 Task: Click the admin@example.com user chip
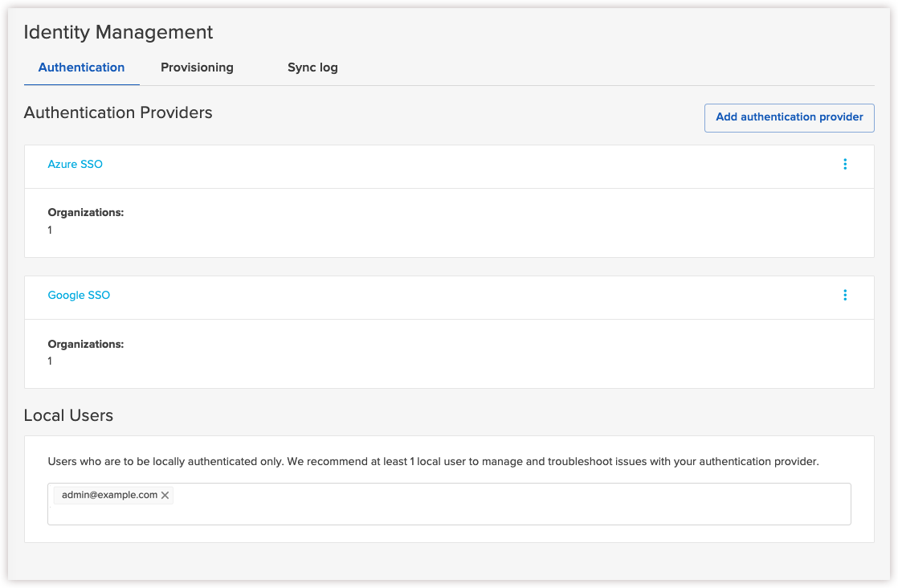point(108,495)
